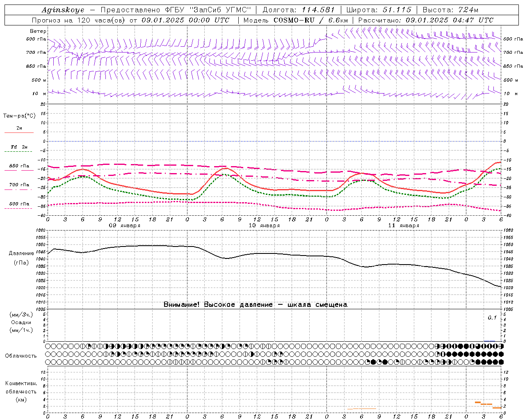Click 'Рассчитано: 09.01.2025 04:47 UTC' timestamp
Screen dimensions: 525x420
tap(426, 20)
